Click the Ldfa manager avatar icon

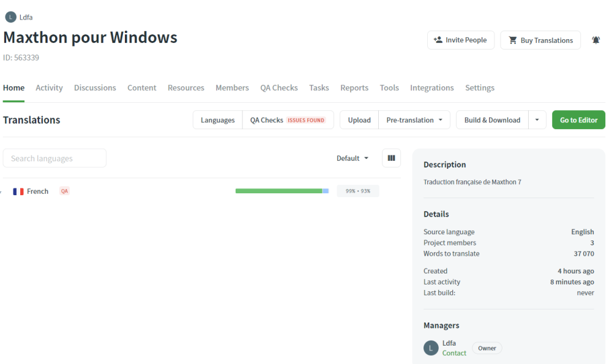[431, 348]
